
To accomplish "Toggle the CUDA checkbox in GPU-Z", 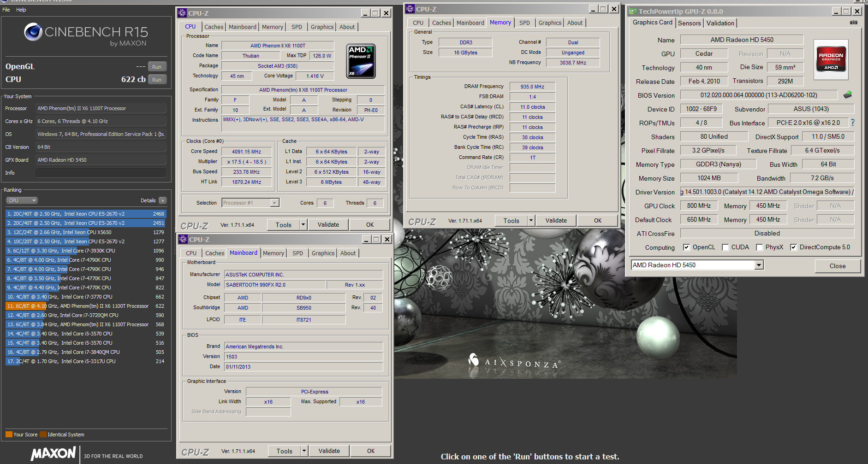I will pyautogui.click(x=725, y=247).
